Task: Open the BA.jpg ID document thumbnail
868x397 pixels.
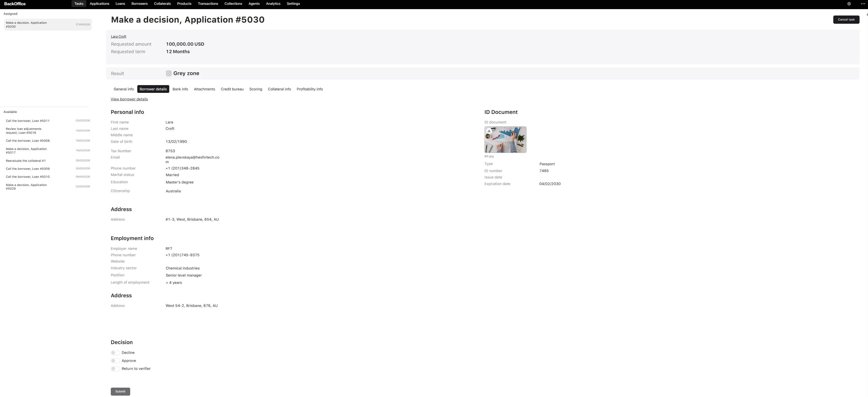Action: [505, 140]
